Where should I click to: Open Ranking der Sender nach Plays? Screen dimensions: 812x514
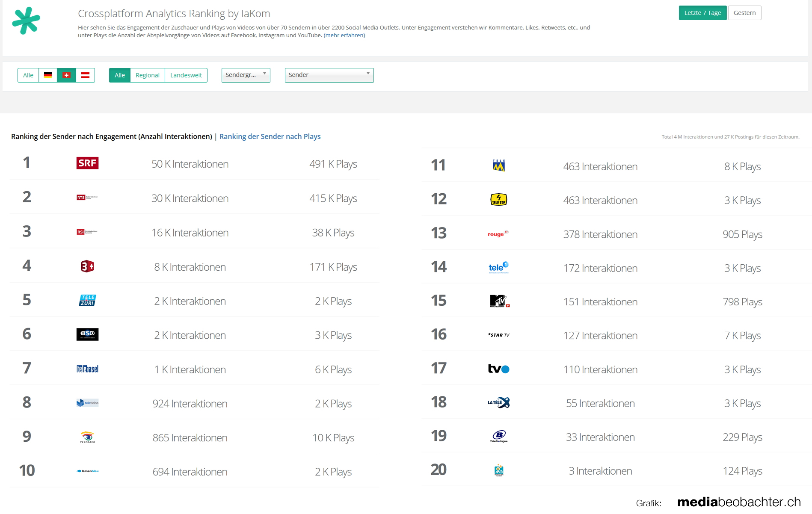[x=270, y=136]
